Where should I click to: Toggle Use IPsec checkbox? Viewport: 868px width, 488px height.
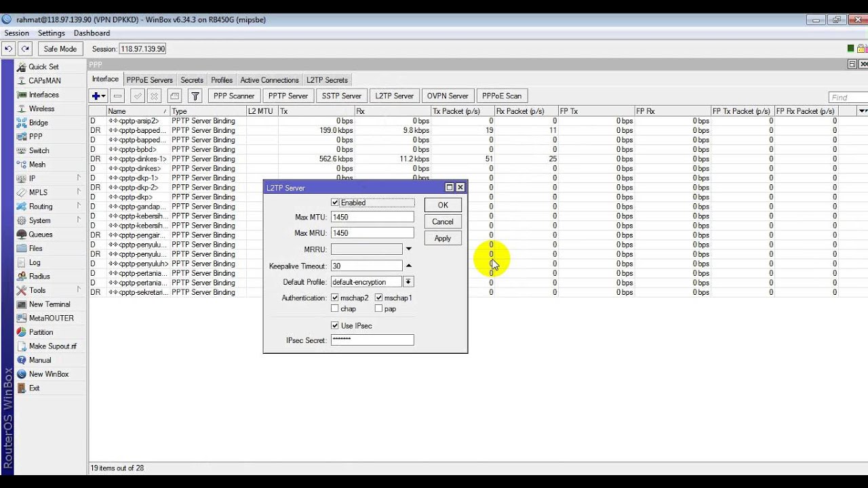(335, 325)
